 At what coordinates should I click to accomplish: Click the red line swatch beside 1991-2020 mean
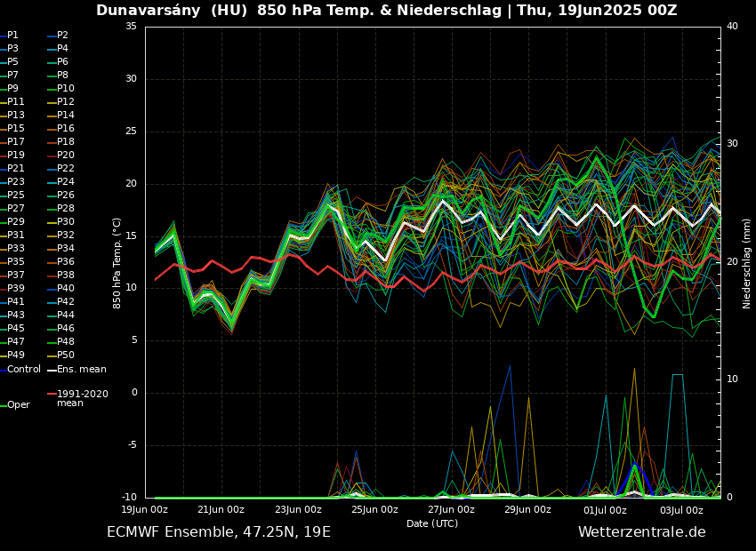point(52,394)
